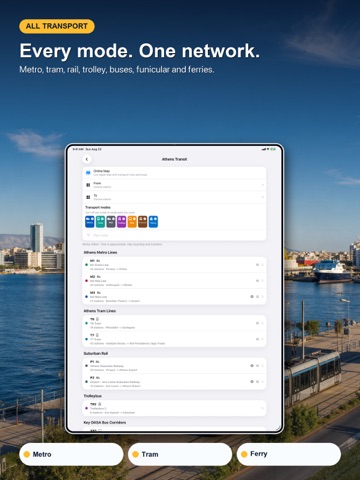Click the From station grid icon

88,185
